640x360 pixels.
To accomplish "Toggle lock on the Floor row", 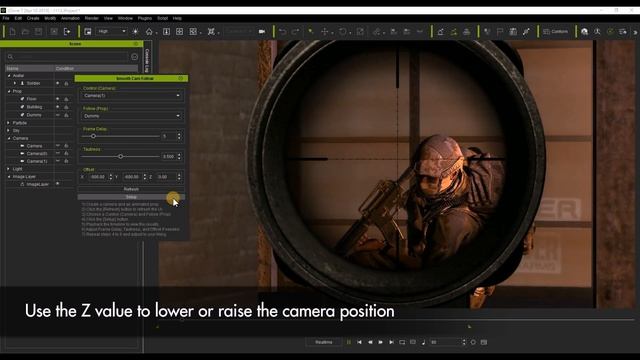I will tap(67, 99).
